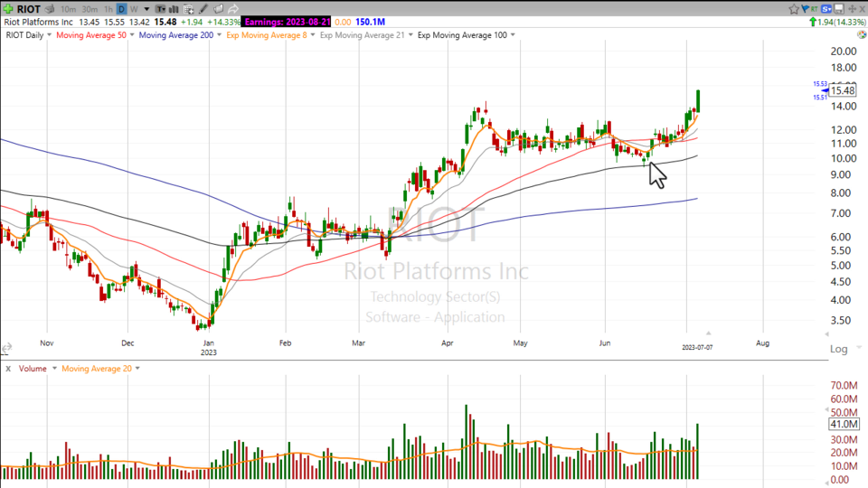The width and height of the screenshot is (868, 488).
Task: Click the +14.33% change value
Action: pos(223,22)
